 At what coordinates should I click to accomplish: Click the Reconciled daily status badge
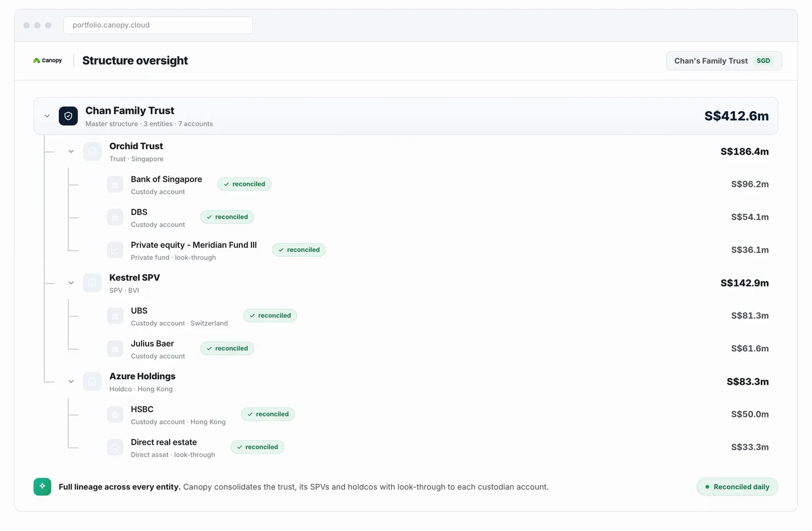(x=737, y=487)
